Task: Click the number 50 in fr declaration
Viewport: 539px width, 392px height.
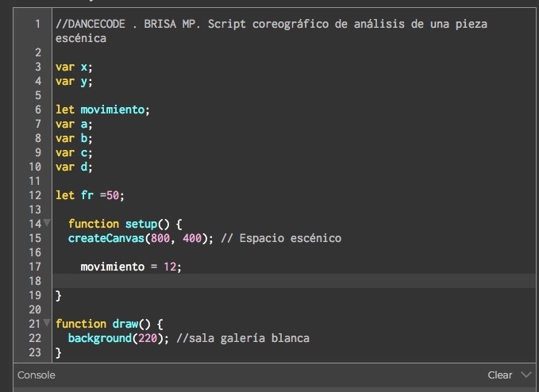Action: [113, 195]
